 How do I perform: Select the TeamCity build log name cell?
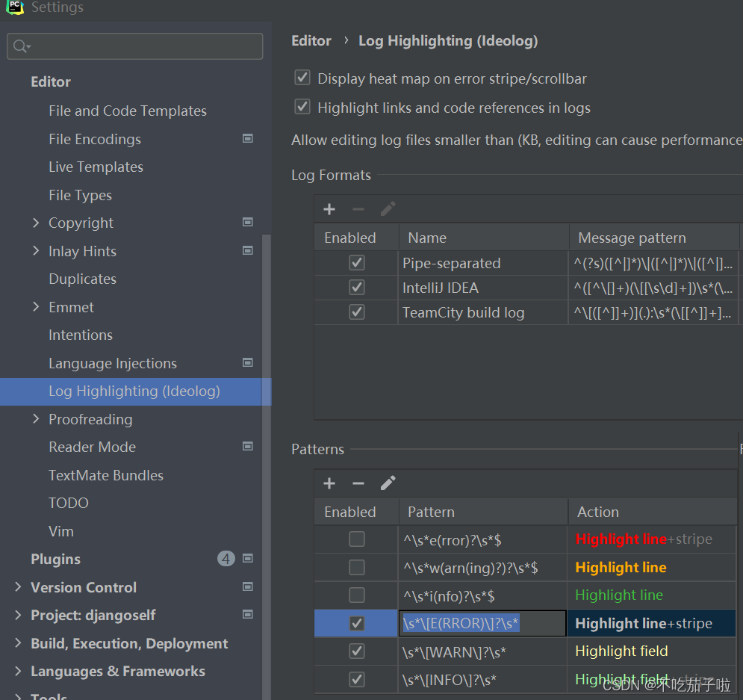(483, 312)
